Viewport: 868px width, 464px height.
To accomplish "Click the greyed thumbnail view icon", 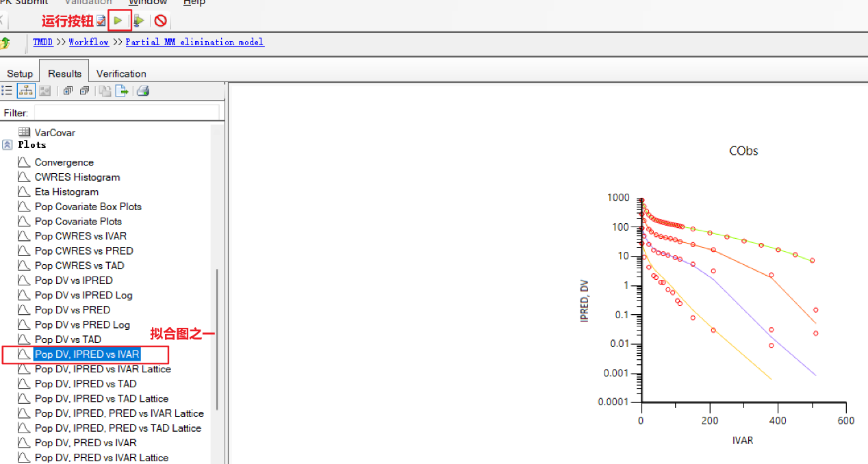I will click(45, 90).
